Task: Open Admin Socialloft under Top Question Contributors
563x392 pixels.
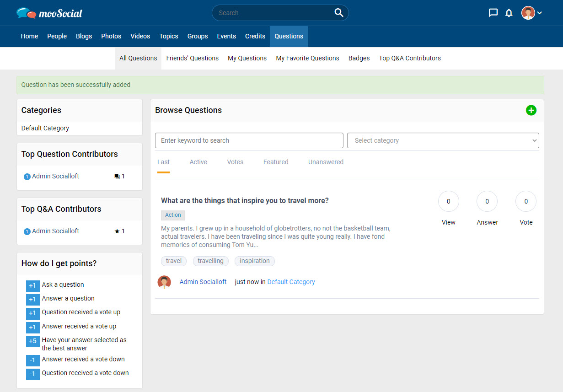Action: tap(55, 176)
